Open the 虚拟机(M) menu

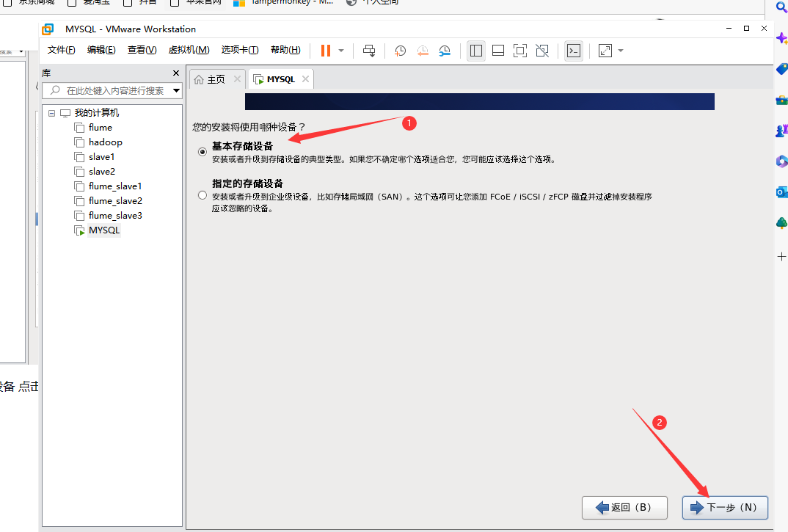point(189,50)
